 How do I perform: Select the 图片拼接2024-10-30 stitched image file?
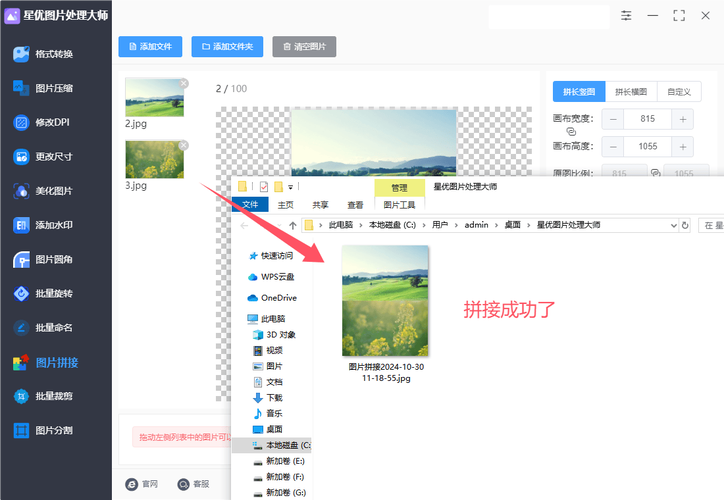click(386, 314)
